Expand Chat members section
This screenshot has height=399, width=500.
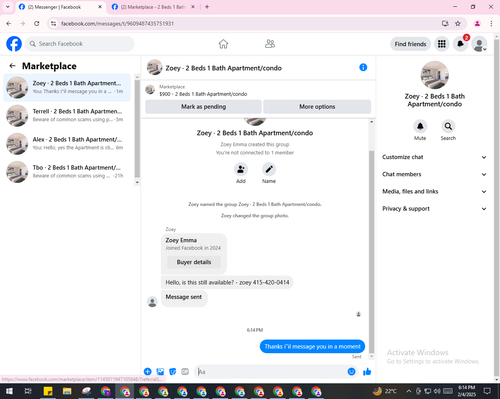pyautogui.click(x=434, y=174)
